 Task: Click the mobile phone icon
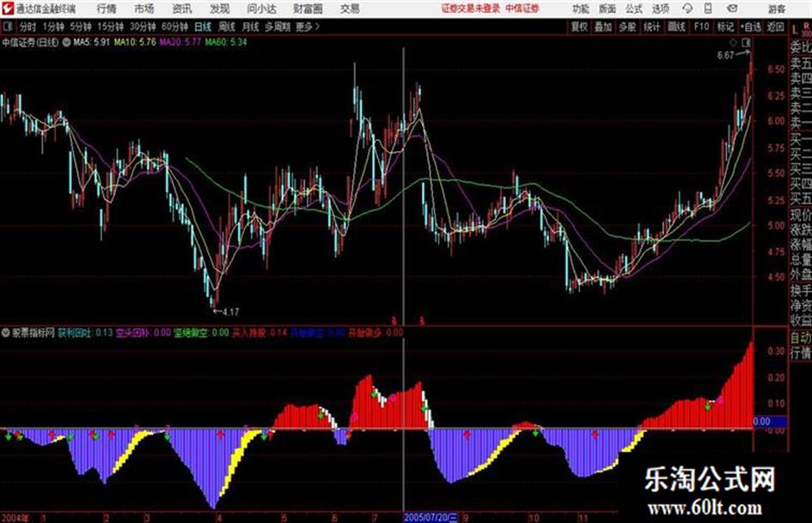click(x=708, y=9)
